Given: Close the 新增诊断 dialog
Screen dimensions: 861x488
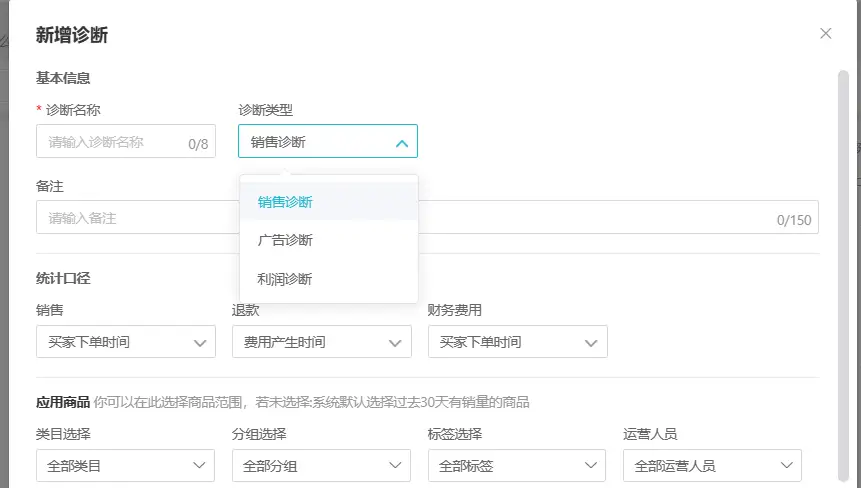Looking at the screenshot, I should (x=825, y=33).
